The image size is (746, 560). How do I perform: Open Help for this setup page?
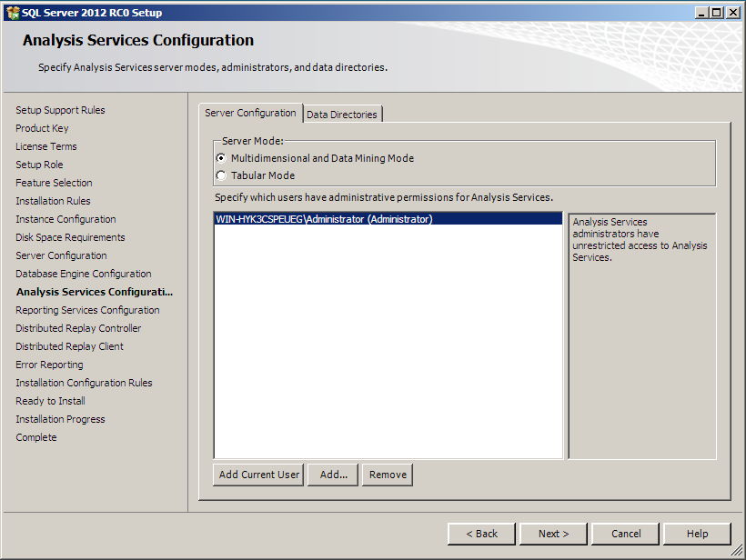tap(697, 534)
